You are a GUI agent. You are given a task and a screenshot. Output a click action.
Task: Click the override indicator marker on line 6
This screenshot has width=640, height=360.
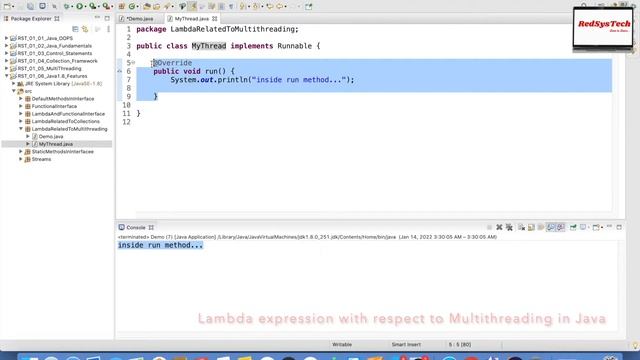point(120,71)
